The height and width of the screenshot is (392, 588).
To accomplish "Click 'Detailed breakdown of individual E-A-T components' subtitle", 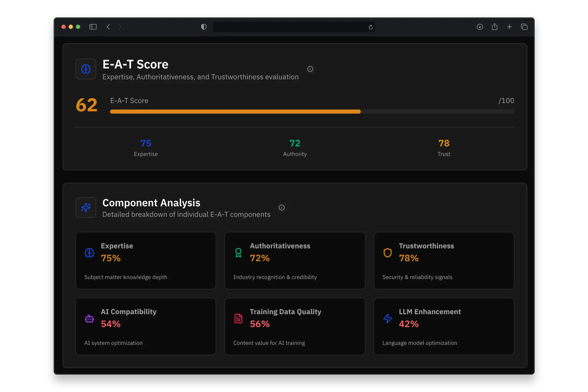I will click(186, 214).
